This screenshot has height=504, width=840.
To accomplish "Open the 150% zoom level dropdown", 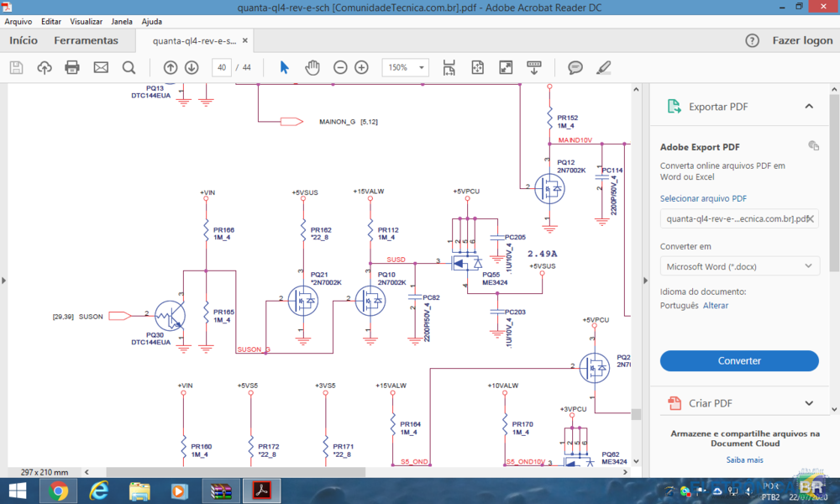I will click(405, 67).
